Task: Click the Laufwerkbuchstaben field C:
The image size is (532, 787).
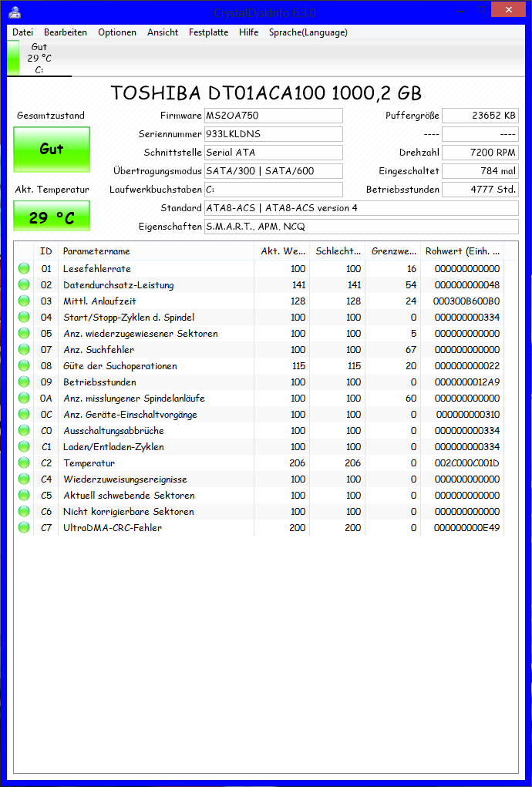Action: [274, 190]
